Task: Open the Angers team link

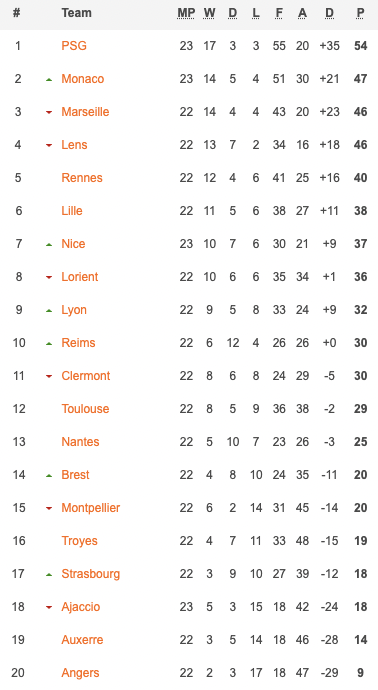Action: pos(80,673)
